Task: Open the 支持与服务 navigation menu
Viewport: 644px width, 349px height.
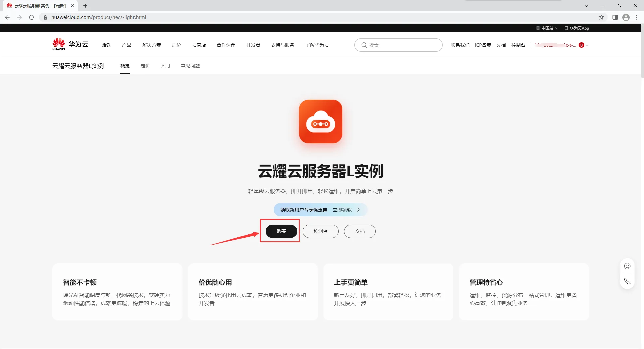Action: click(283, 45)
